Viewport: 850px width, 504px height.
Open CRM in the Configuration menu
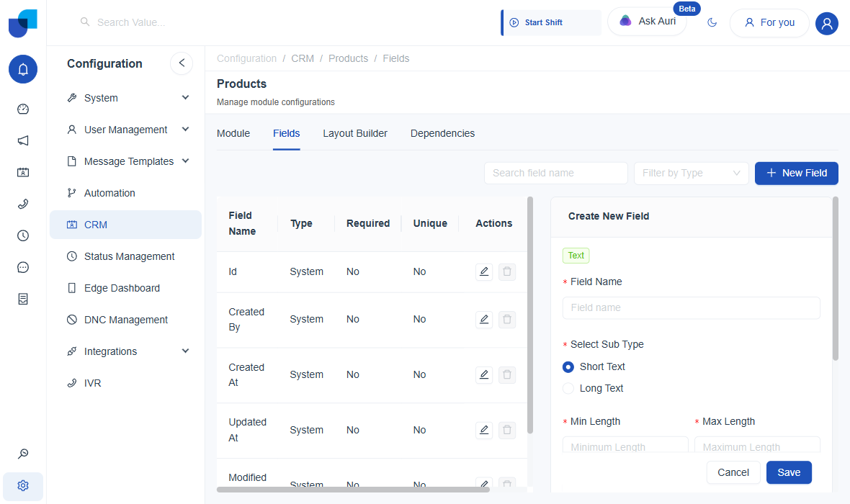(x=126, y=225)
